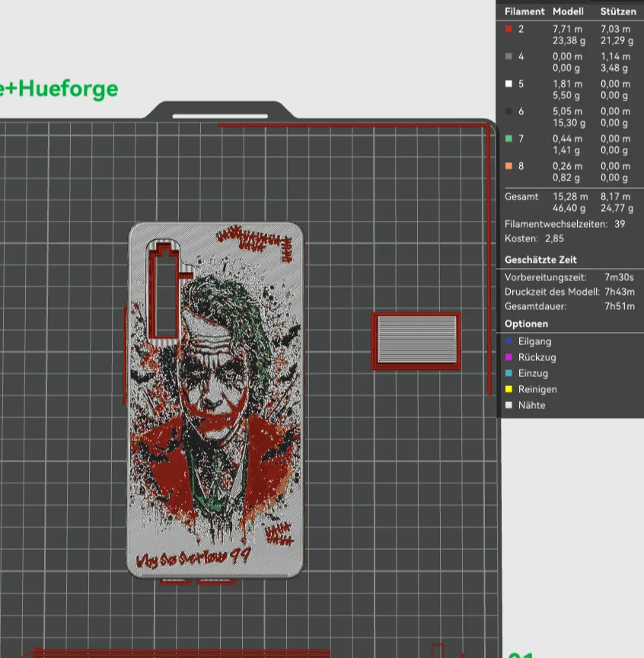Click the Kosten value 2,85
This screenshot has height=658, width=644.
pos(554,238)
